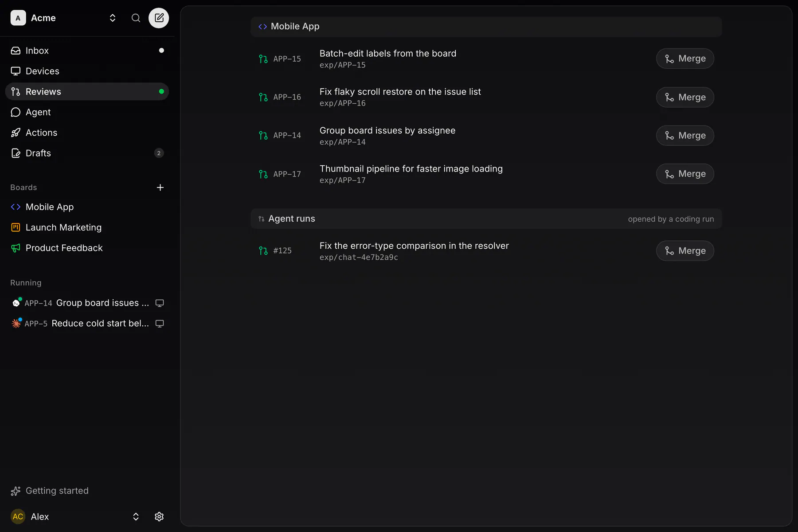Click the branch name exp/chat-4e7b2a9c
798x532 pixels.
click(359, 257)
